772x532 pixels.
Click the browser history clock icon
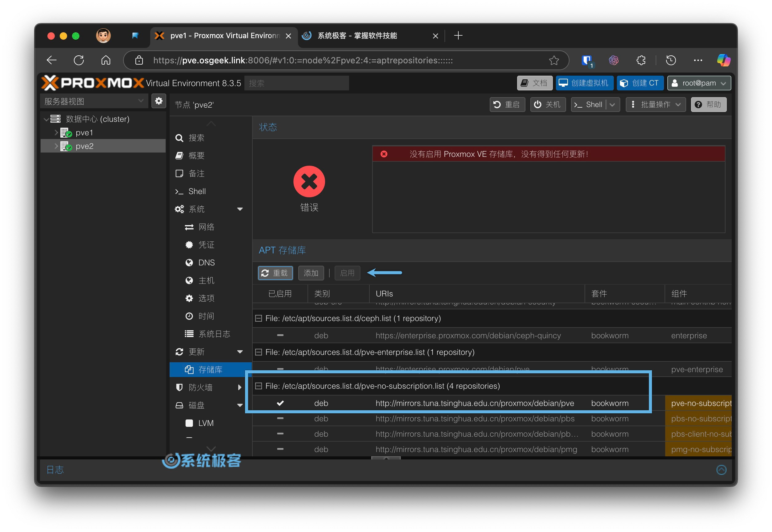671,60
